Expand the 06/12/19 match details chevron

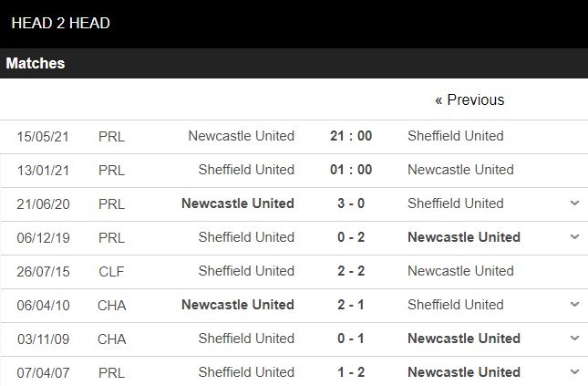point(574,237)
